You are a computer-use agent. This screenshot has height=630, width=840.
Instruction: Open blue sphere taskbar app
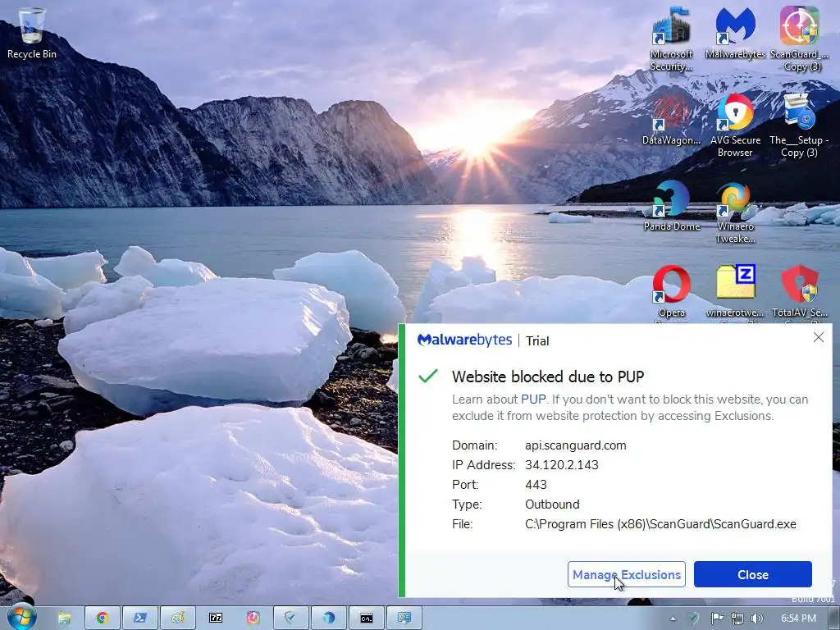point(329,619)
